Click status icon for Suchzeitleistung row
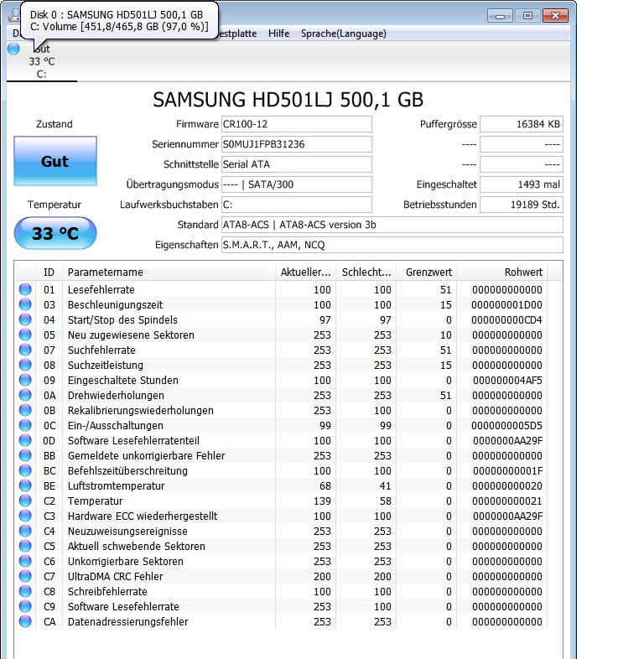 [x=25, y=366]
